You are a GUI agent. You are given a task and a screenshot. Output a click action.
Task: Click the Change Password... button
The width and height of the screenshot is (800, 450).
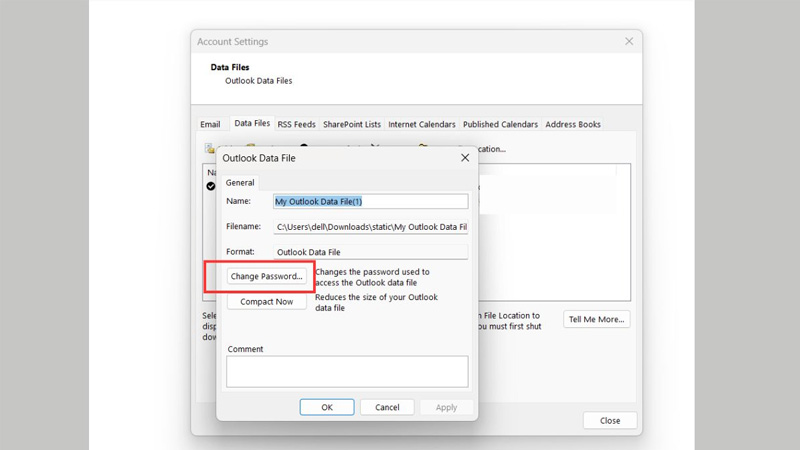[266, 276]
